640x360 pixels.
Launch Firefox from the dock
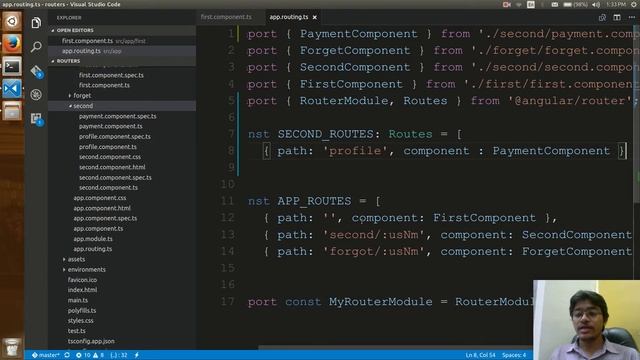click(x=12, y=44)
